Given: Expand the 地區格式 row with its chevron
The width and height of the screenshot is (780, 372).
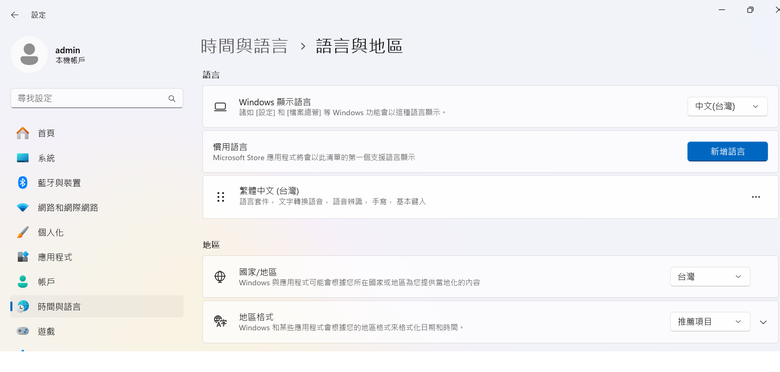Looking at the screenshot, I should coord(763,322).
